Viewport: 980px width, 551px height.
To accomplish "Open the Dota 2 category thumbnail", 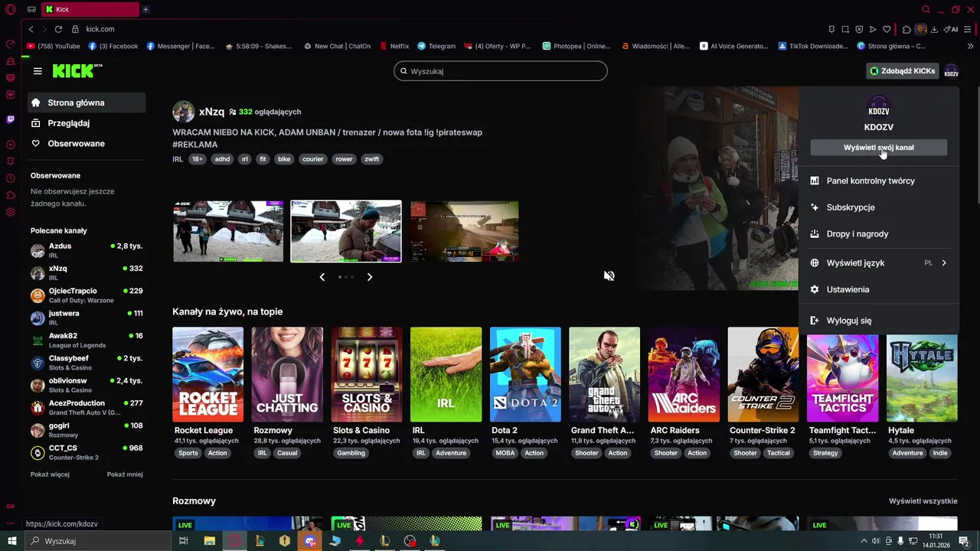I will pos(525,374).
